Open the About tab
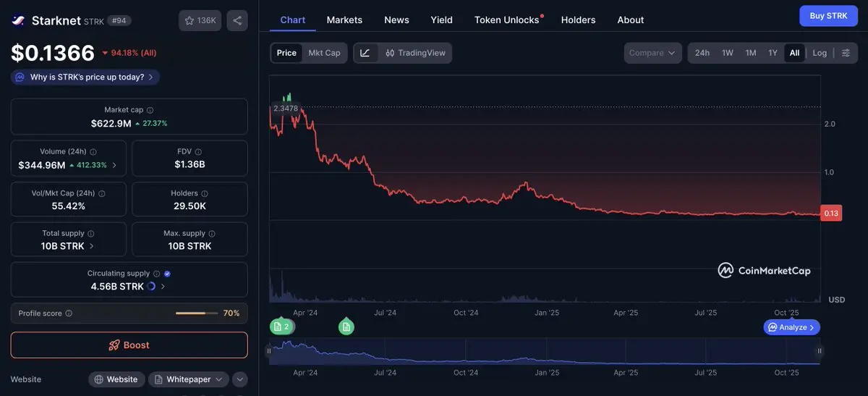The width and height of the screenshot is (868, 396). pyautogui.click(x=631, y=20)
